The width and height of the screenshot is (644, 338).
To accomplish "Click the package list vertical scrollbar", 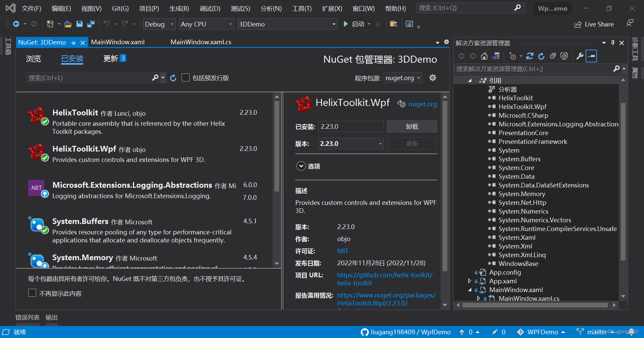I will [277, 146].
